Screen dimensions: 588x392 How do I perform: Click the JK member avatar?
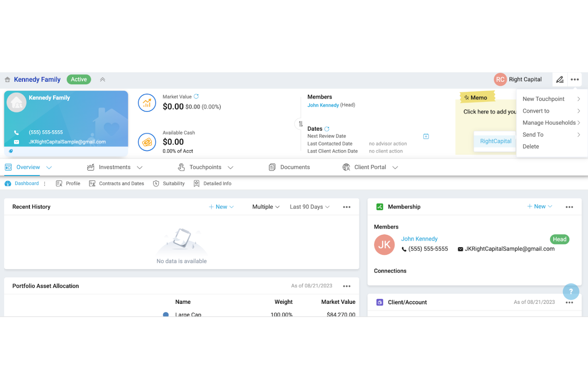tap(384, 245)
